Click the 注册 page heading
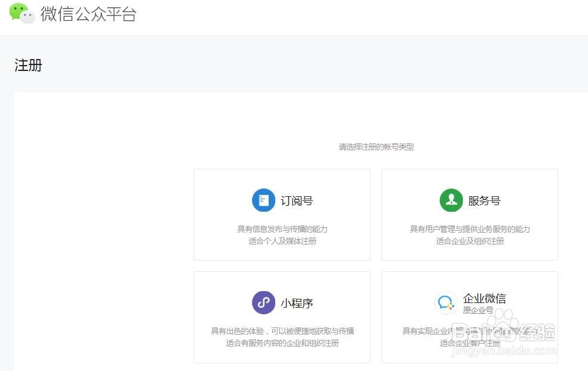This screenshot has width=588, height=371. (x=27, y=64)
